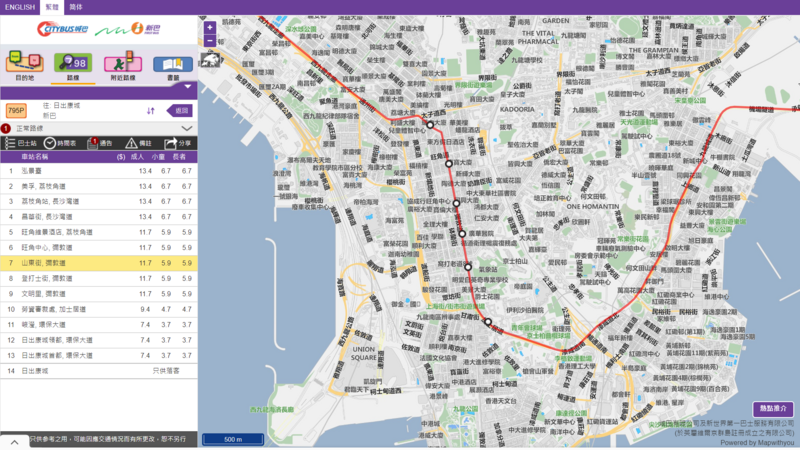Click the Citybus logo

(62, 29)
